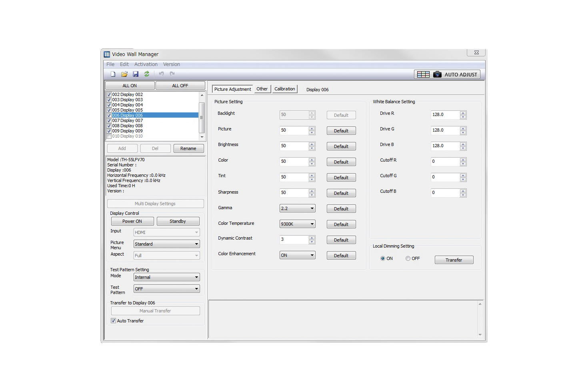This screenshot has width=588, height=392.
Task: Increase the Drive R value with up arrow
Action: coord(463,113)
